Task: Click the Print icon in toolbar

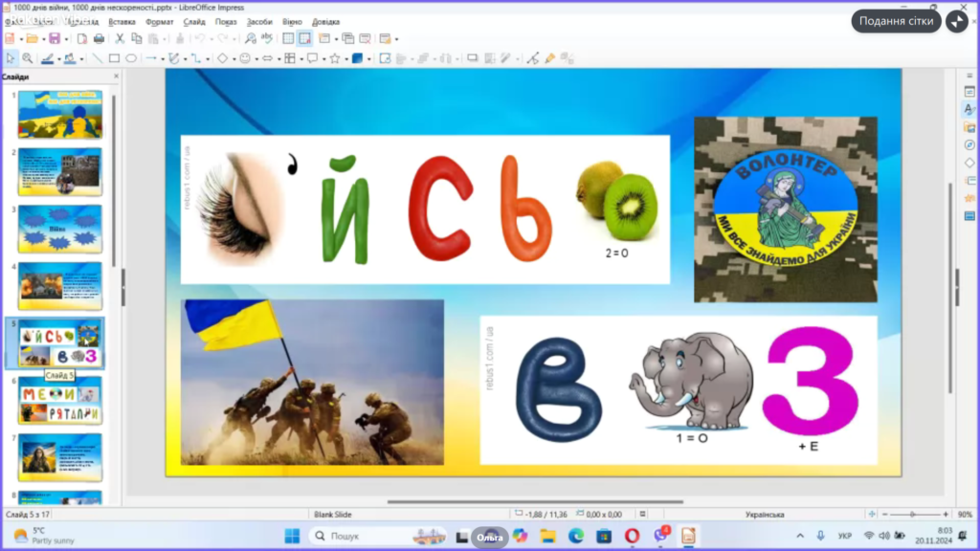Action: click(x=99, y=39)
